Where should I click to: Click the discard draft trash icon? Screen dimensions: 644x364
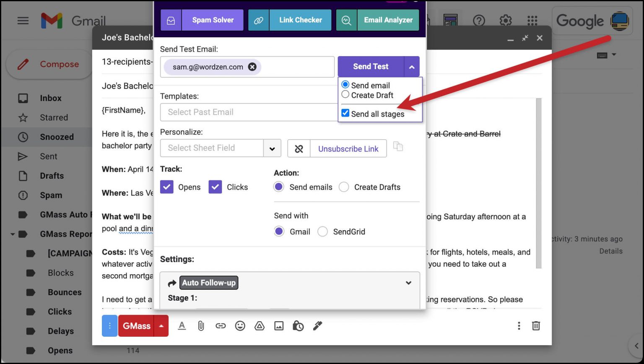[536, 326]
